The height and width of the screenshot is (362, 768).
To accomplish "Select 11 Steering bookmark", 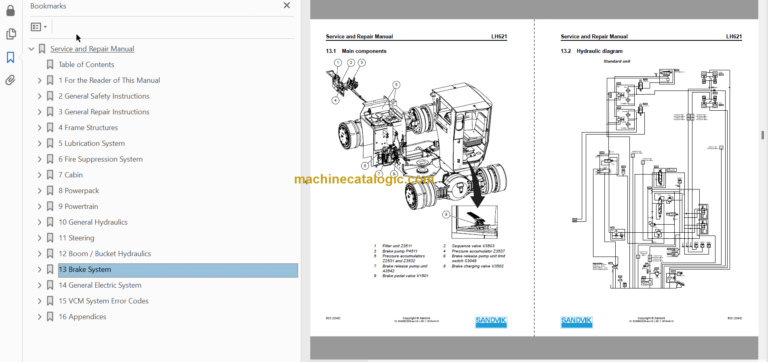I will tap(76, 238).
